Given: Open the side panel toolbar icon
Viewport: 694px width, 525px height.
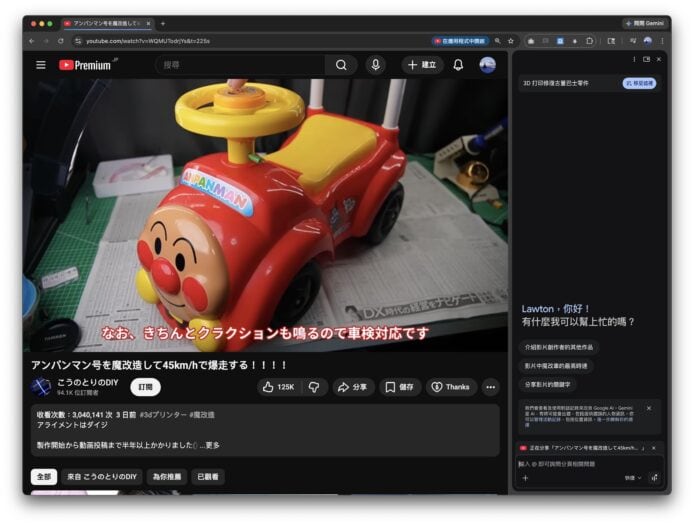Looking at the screenshot, I should coord(611,41).
